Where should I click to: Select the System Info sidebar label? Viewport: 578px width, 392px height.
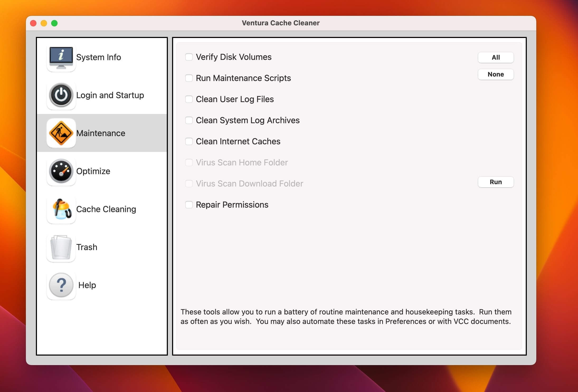98,57
